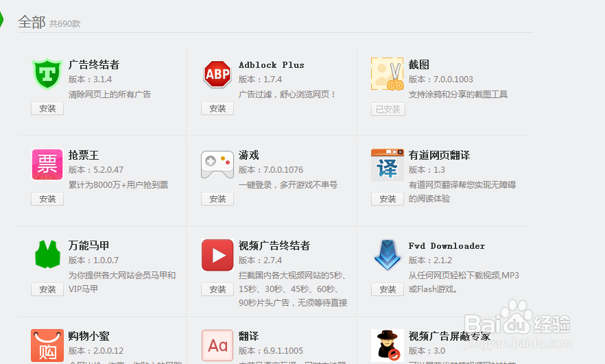Open the Fvd Downloader title link
This screenshot has height=364, width=605.
pyautogui.click(x=447, y=246)
